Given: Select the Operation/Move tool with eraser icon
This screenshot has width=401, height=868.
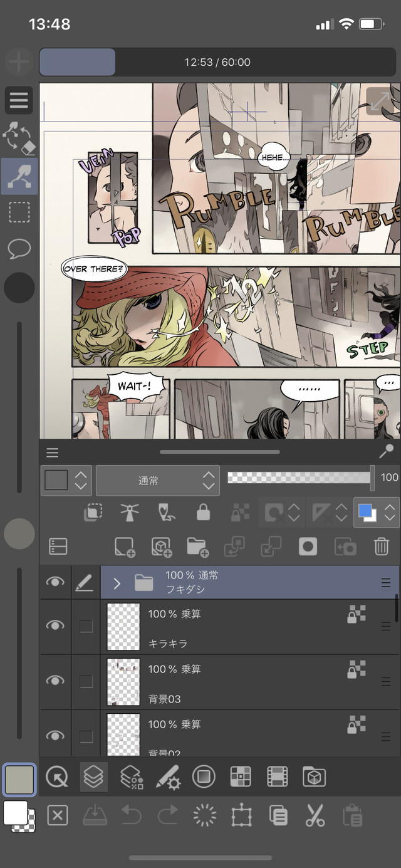Looking at the screenshot, I should [x=19, y=139].
